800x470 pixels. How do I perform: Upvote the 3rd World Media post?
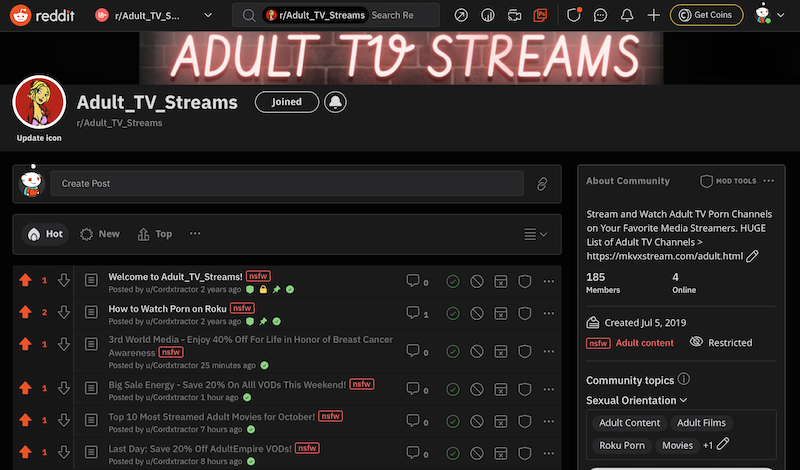click(x=25, y=344)
